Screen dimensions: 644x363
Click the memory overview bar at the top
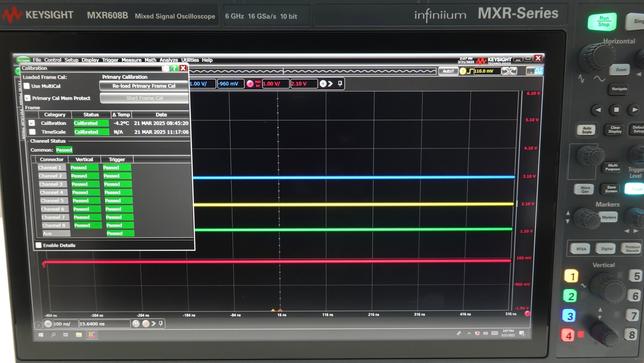[x=313, y=71]
